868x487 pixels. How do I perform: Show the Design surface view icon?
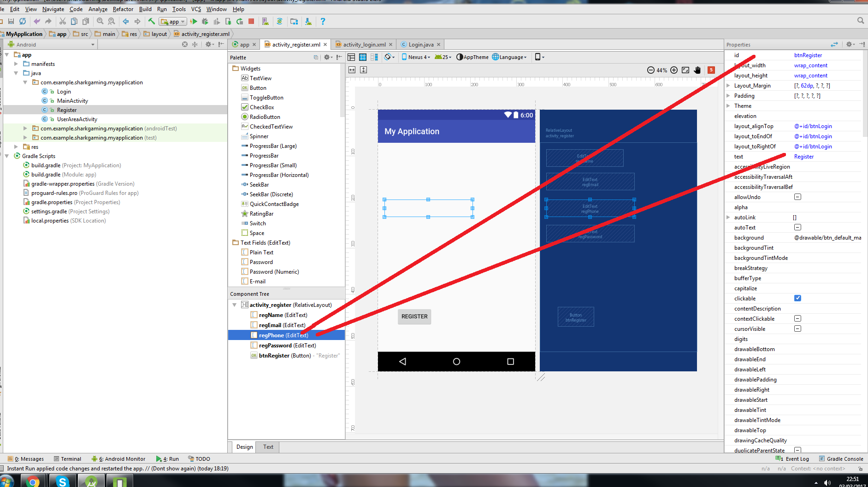351,57
